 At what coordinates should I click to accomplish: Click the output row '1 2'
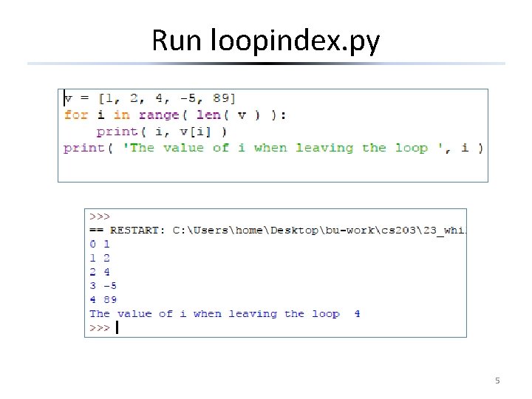click(x=100, y=258)
